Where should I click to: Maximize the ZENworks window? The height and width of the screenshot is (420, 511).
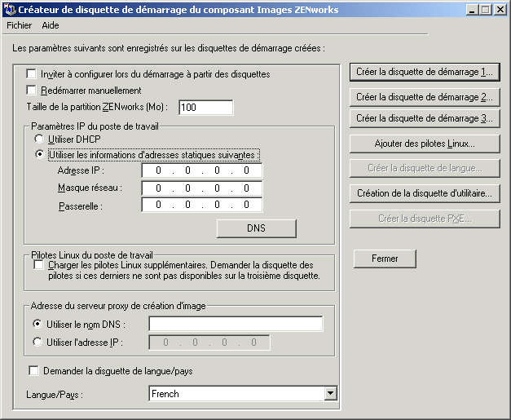point(485,10)
